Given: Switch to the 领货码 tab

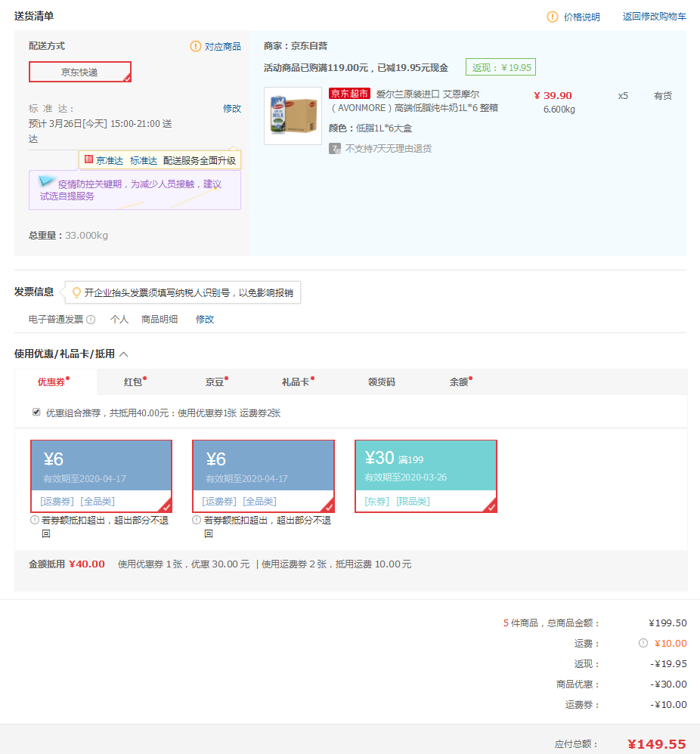Looking at the screenshot, I should (x=382, y=382).
